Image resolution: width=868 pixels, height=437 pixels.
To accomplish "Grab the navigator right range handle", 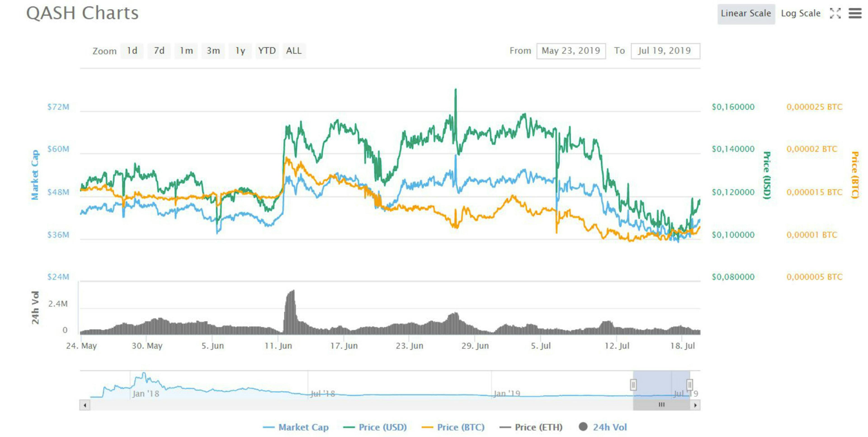I will [x=690, y=384].
